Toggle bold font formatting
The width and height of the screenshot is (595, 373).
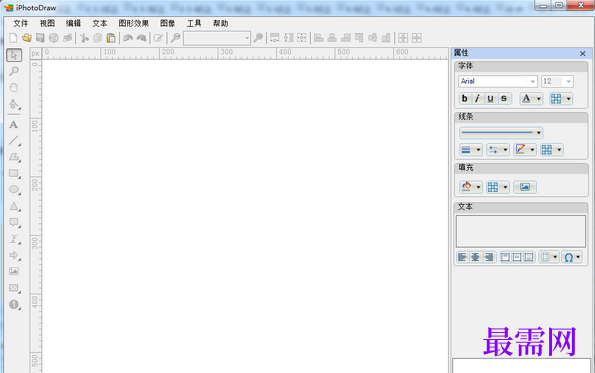click(x=464, y=99)
